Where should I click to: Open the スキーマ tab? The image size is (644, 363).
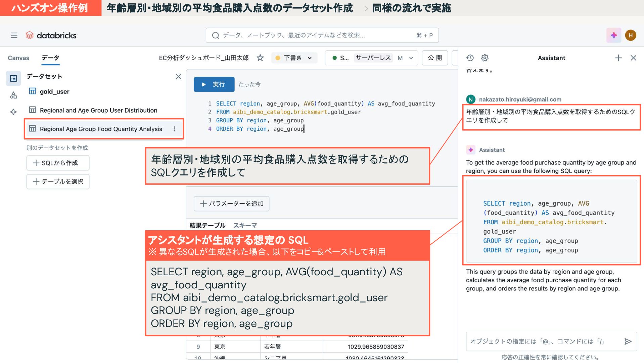[245, 225]
